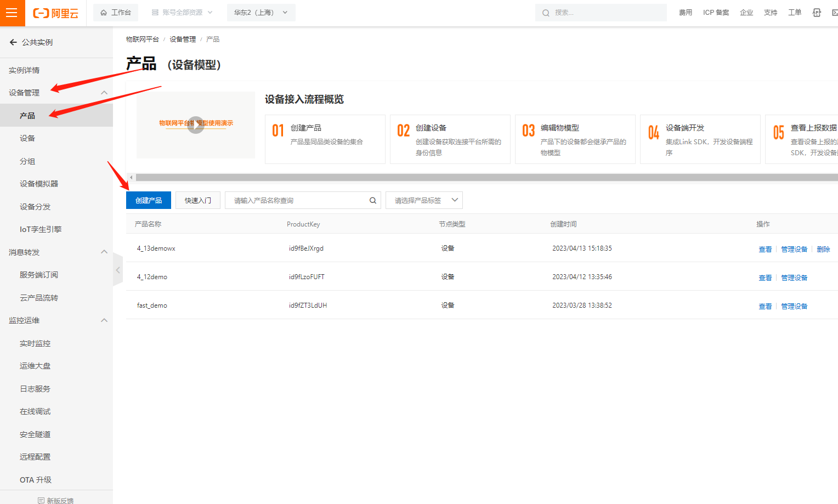Click the product name search input field
838x504 pixels.
tap(296, 201)
